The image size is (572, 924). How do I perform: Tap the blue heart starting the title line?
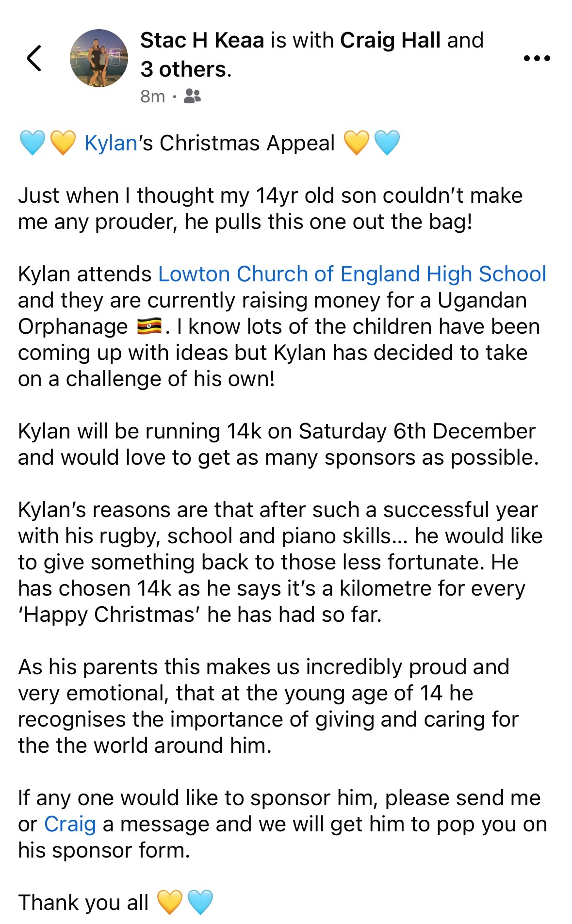[x=32, y=143]
